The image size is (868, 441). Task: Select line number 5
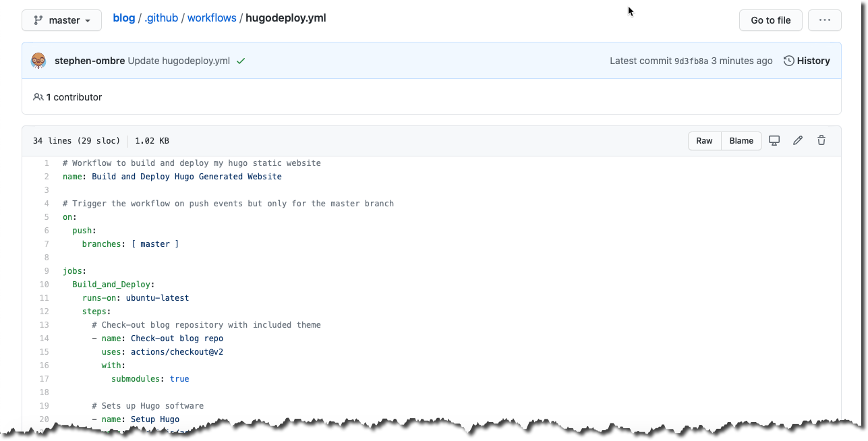click(47, 217)
